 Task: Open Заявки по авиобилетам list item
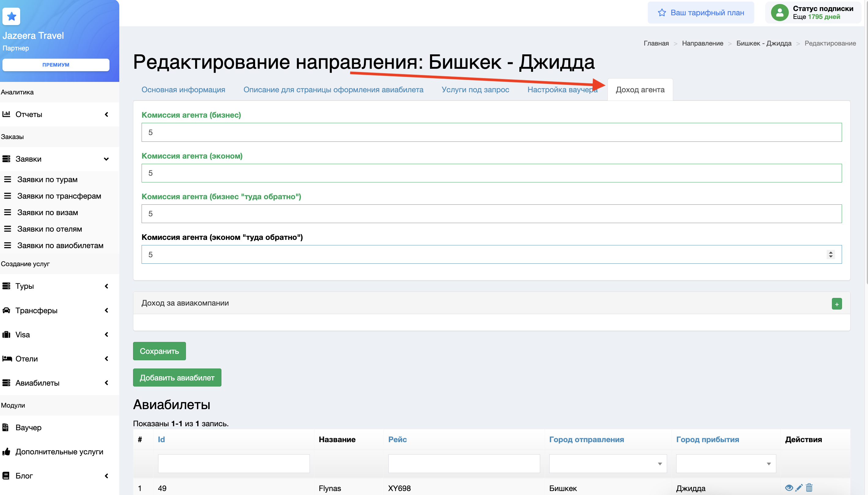pos(60,245)
